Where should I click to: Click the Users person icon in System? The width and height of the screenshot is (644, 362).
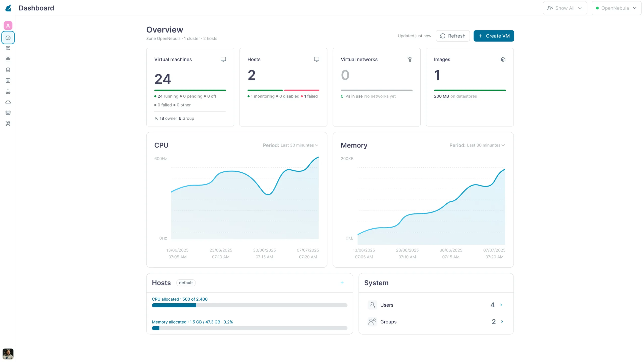point(372,305)
